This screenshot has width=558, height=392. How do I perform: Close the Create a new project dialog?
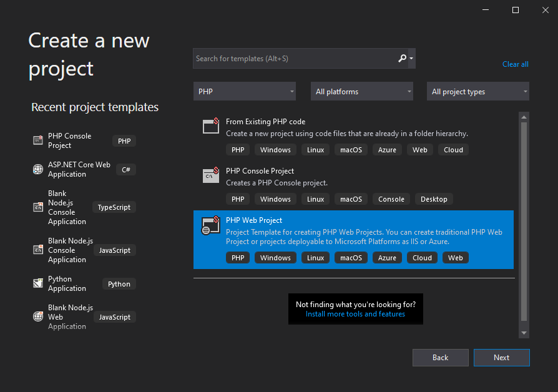point(545,10)
